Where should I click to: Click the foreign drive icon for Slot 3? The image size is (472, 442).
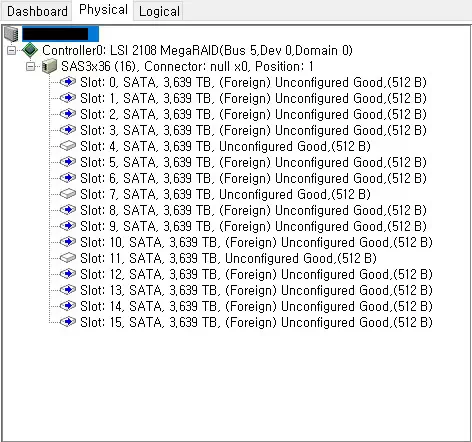pos(68,130)
